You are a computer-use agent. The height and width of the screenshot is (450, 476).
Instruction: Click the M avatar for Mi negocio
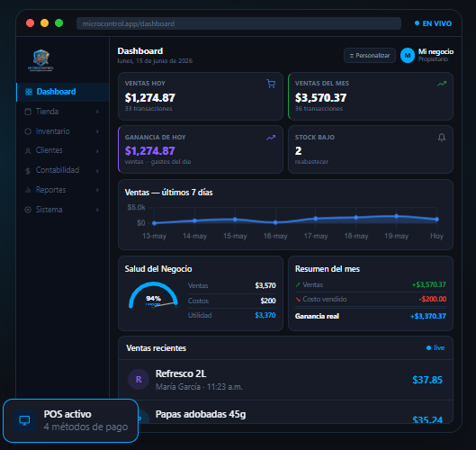click(x=408, y=56)
